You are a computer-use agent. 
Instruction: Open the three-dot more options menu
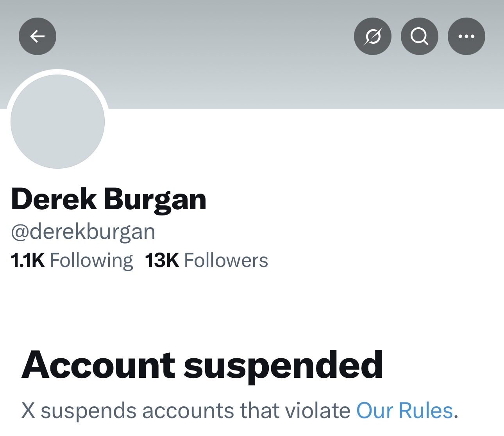tap(466, 36)
